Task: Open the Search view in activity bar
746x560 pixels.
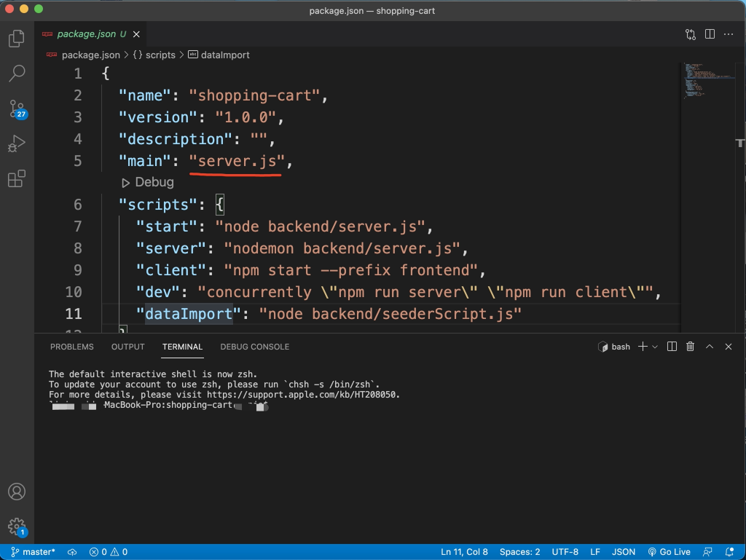Action: click(x=17, y=74)
